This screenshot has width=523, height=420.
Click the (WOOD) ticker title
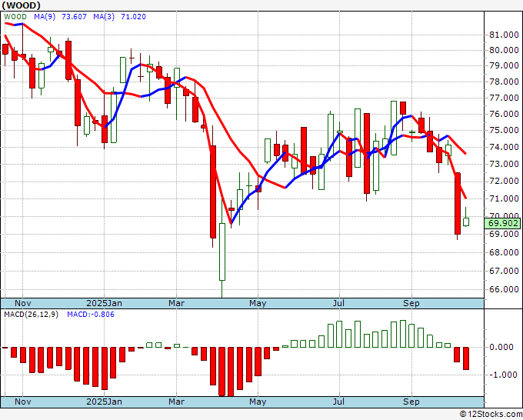click(x=21, y=5)
